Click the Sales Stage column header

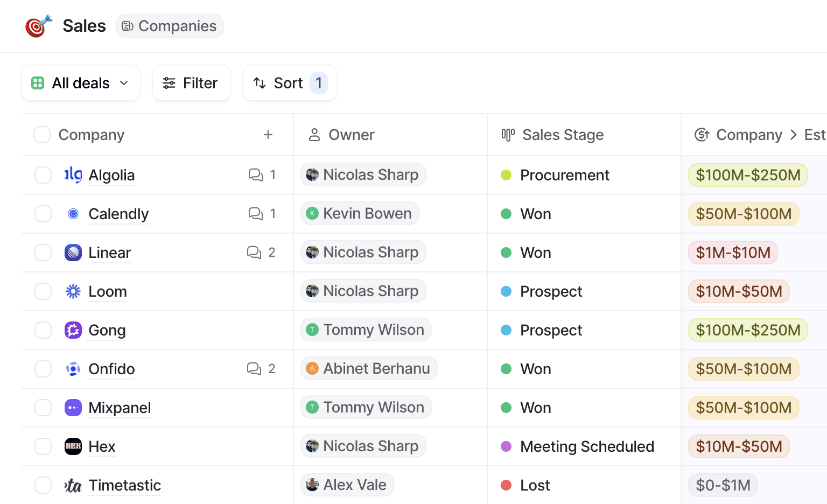pos(584,135)
